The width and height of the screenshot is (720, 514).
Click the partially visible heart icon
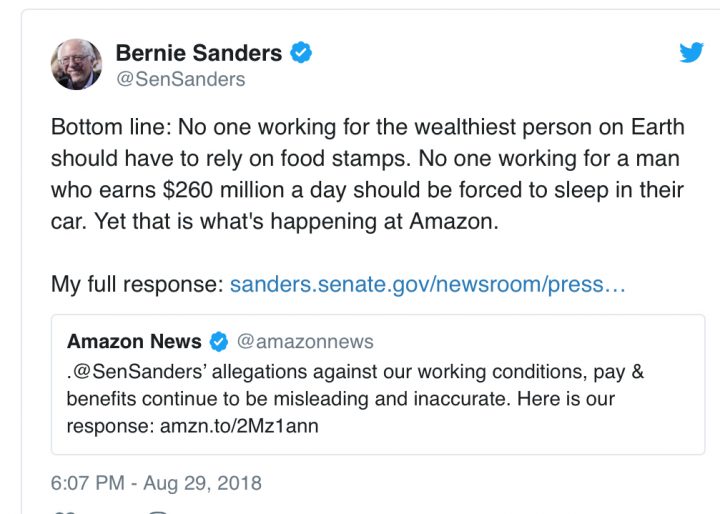coord(63,511)
